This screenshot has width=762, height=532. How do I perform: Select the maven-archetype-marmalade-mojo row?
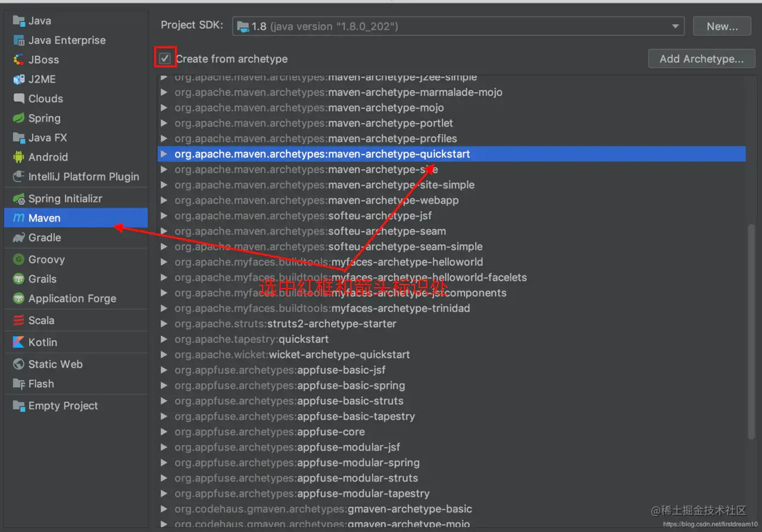(452, 92)
